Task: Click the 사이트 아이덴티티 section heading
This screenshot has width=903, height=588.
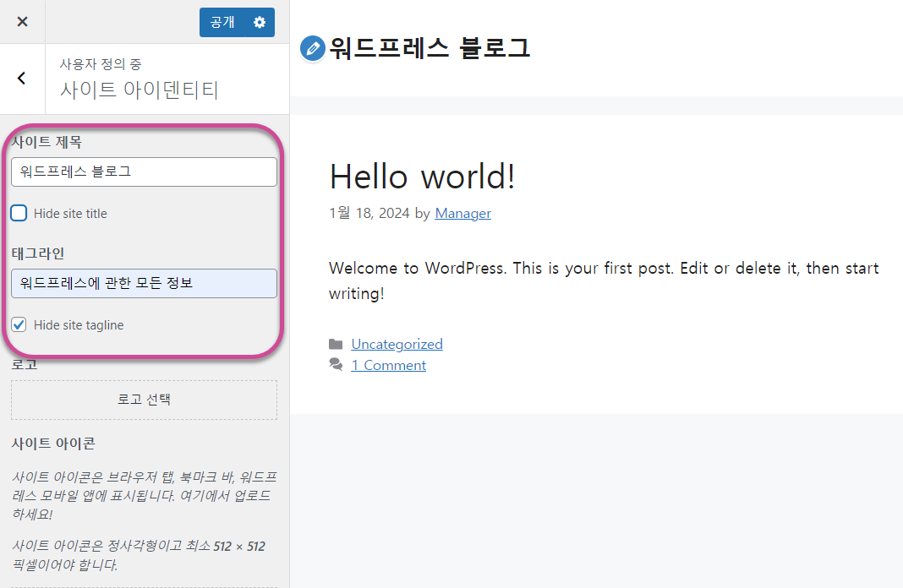Action: (x=140, y=90)
